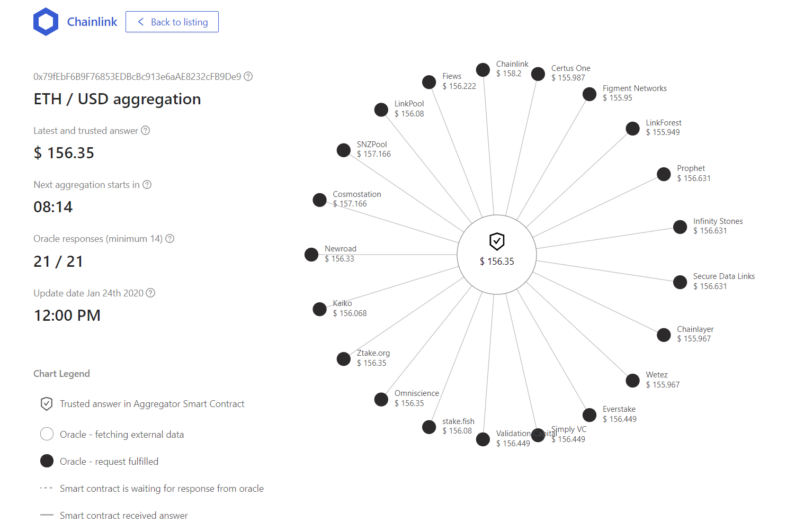Click the contract address text
Viewport: 795px width, 532px height.
[137, 76]
